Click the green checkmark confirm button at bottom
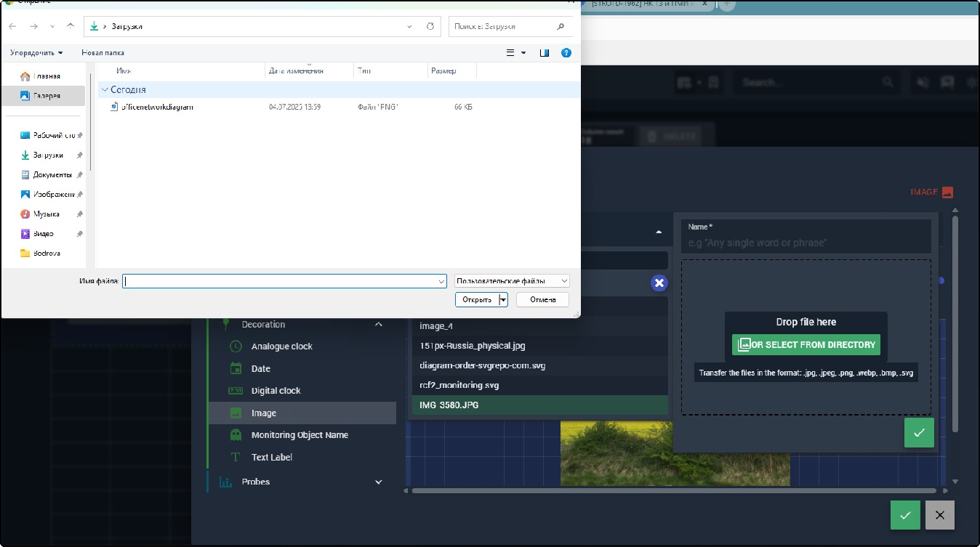This screenshot has height=547, width=980. 905,515
